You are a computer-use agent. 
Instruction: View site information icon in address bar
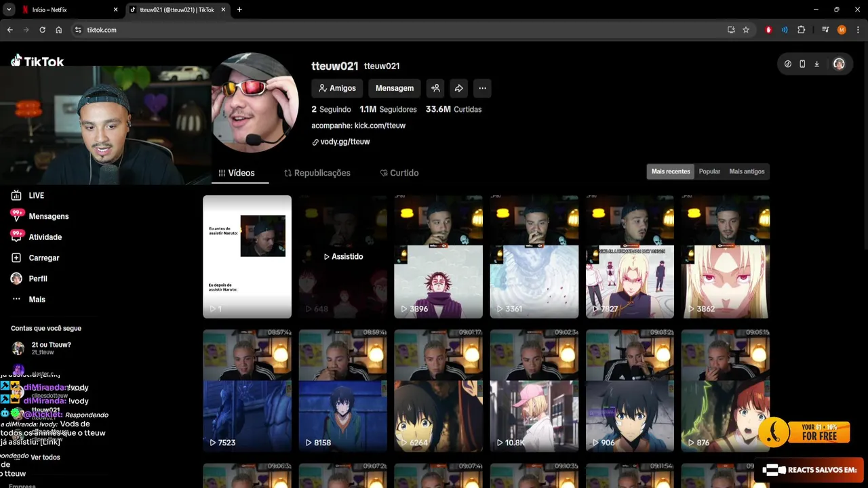click(x=78, y=30)
